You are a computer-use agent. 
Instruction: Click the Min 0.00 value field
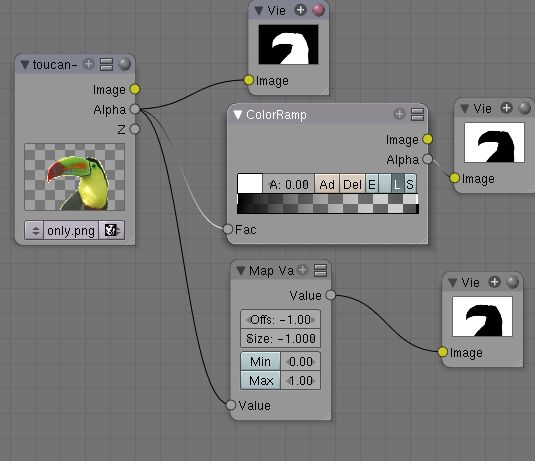301,361
